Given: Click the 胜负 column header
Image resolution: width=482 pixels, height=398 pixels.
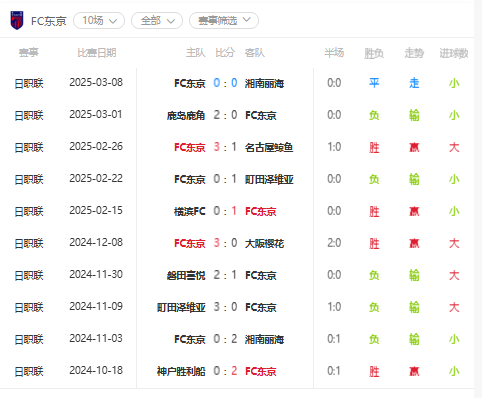Looking at the screenshot, I should coord(374,53).
